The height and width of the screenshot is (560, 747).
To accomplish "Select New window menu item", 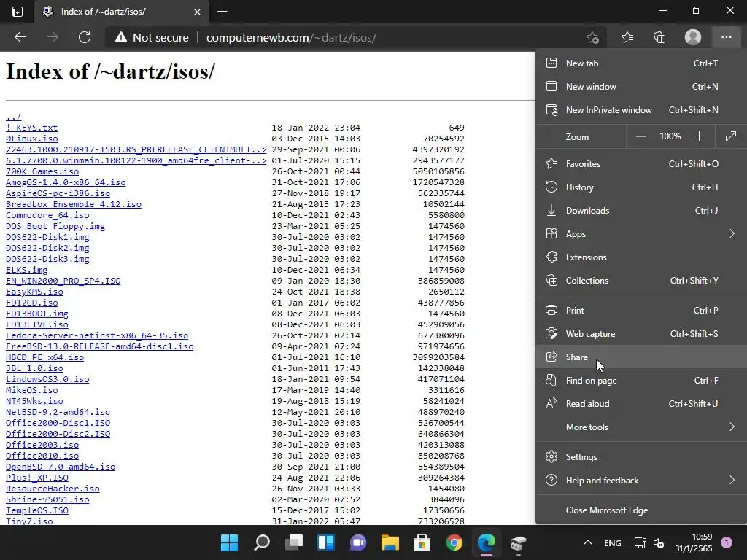I will (x=641, y=87).
